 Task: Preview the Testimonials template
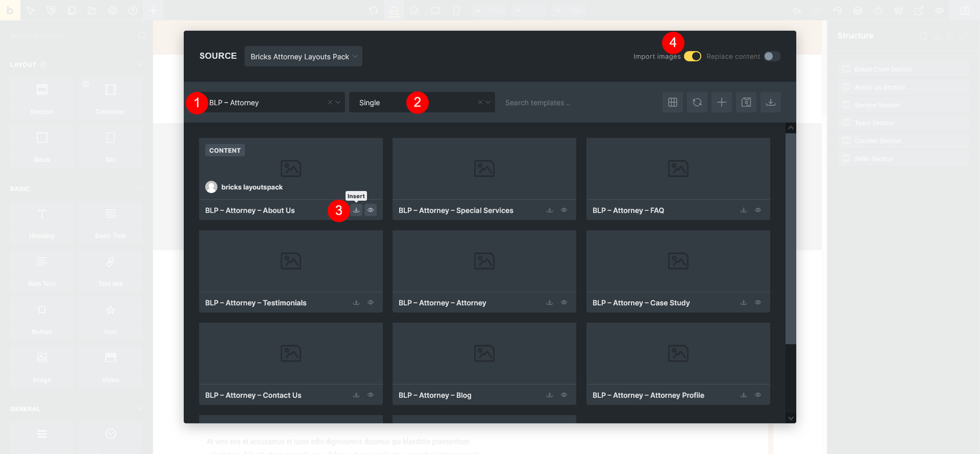pos(371,303)
